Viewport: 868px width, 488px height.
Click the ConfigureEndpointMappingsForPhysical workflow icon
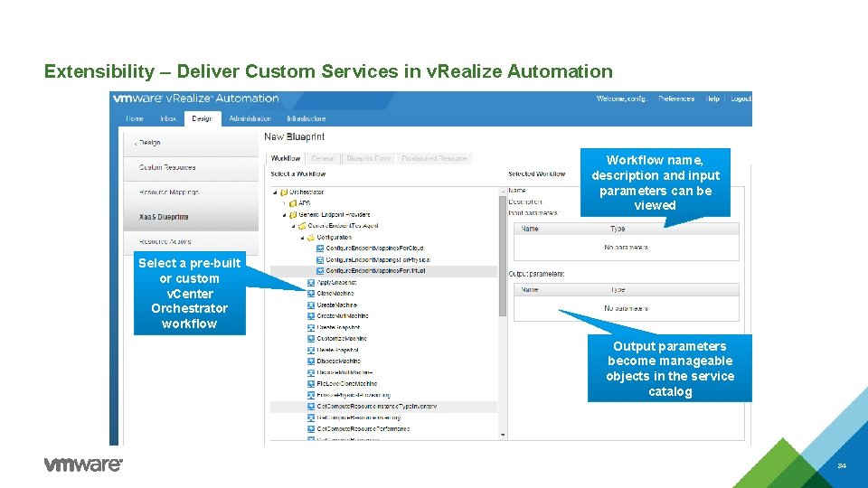320,260
